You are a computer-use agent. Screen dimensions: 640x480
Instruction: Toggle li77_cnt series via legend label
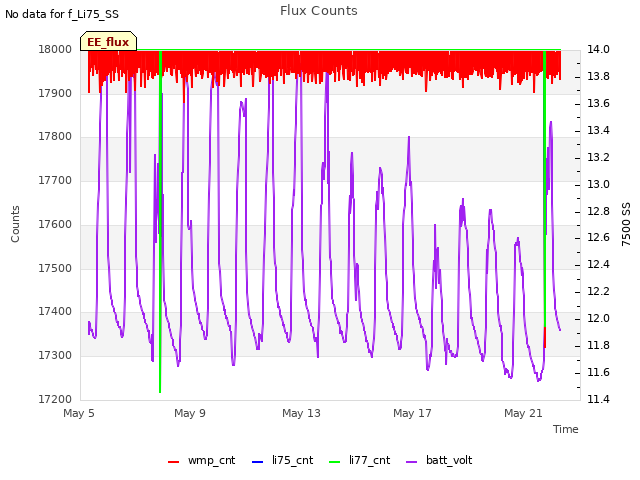click(369, 460)
